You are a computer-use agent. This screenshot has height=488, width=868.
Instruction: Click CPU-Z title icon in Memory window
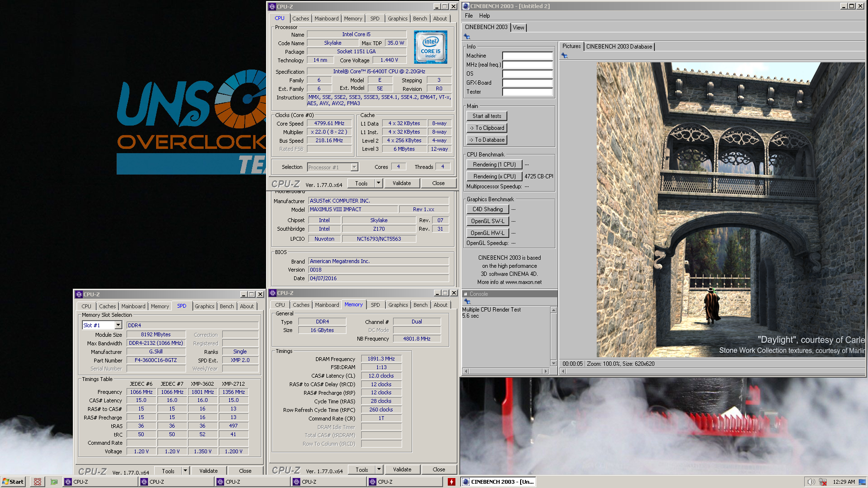pyautogui.click(x=273, y=293)
